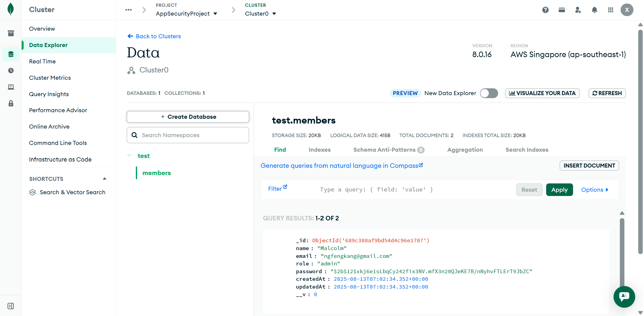Click the Create Database button
The height and width of the screenshot is (316, 644).
188,117
